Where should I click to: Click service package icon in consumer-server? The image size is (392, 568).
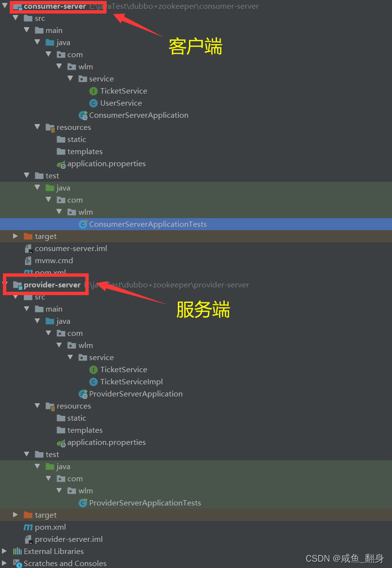pos(82,79)
